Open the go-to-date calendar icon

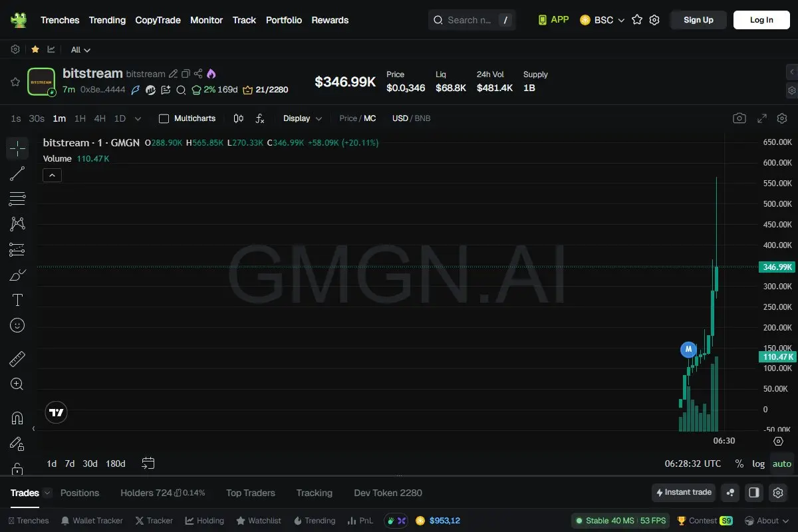point(148,464)
